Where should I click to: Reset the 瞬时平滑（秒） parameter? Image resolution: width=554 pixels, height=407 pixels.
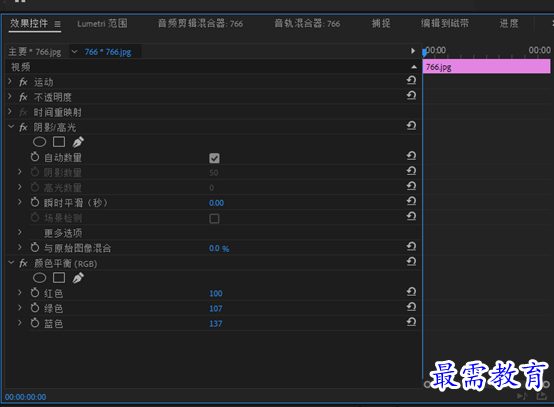(x=411, y=201)
